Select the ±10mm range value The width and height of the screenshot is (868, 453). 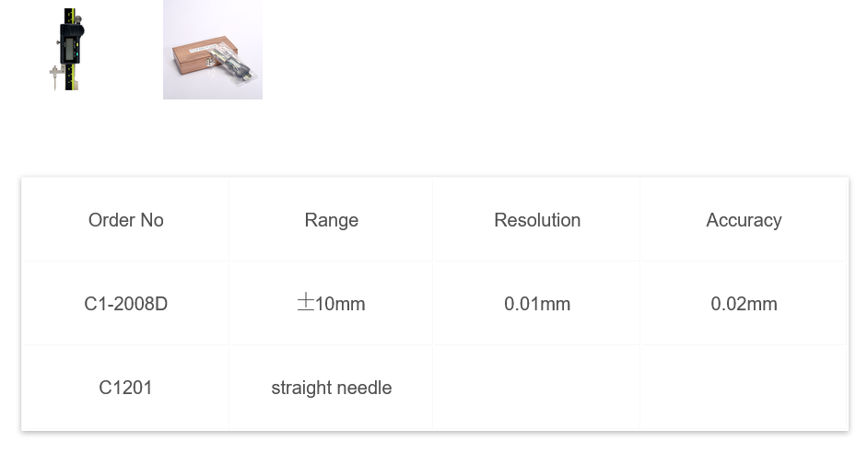[x=332, y=304]
